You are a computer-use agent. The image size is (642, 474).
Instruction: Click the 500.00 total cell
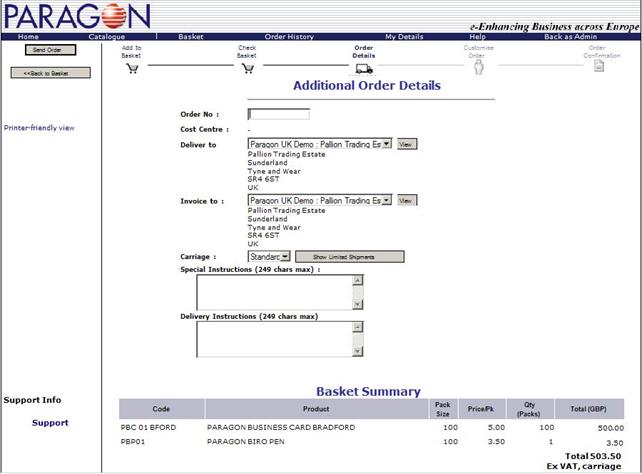[611, 428]
